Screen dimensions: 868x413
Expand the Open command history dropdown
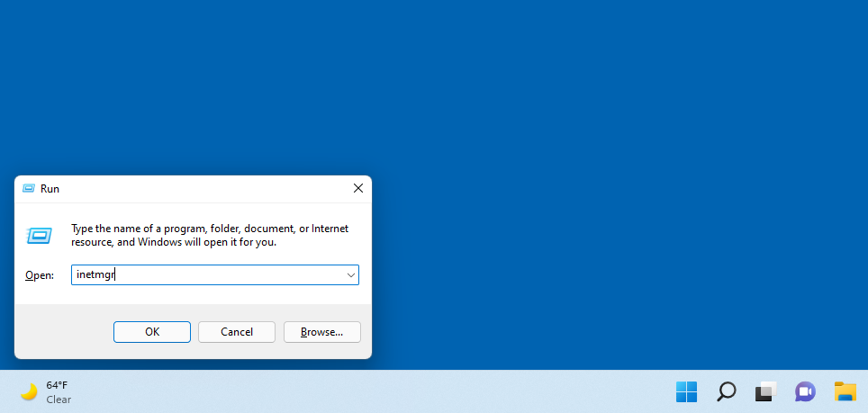tap(350, 275)
